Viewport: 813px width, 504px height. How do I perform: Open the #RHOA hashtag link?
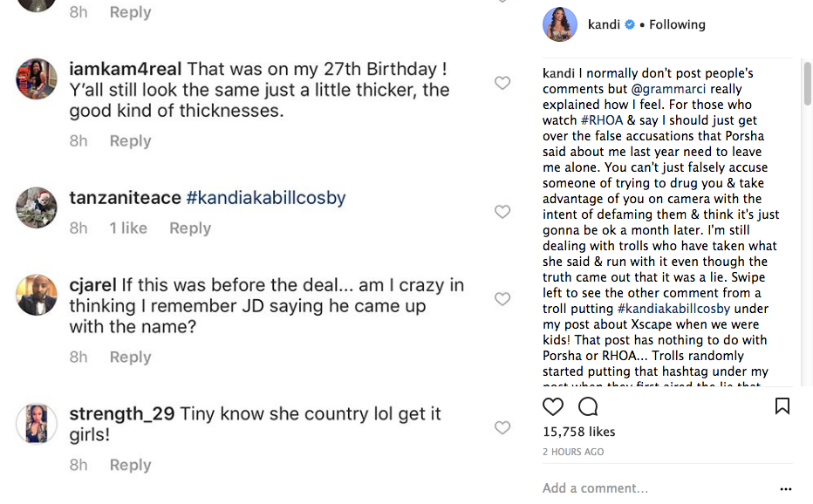pos(601,120)
